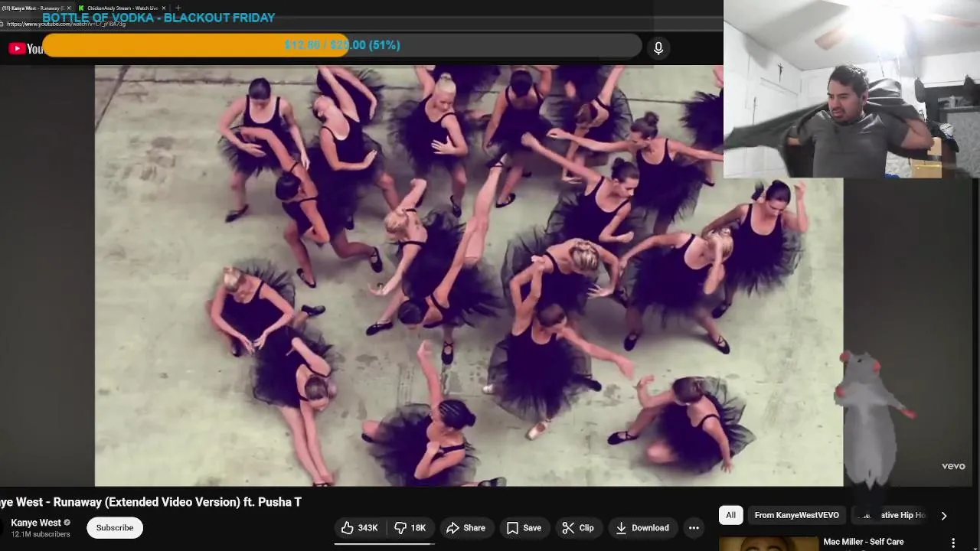The image size is (980, 551).
Task: Dislike the video showing 18K
Action: (410, 528)
